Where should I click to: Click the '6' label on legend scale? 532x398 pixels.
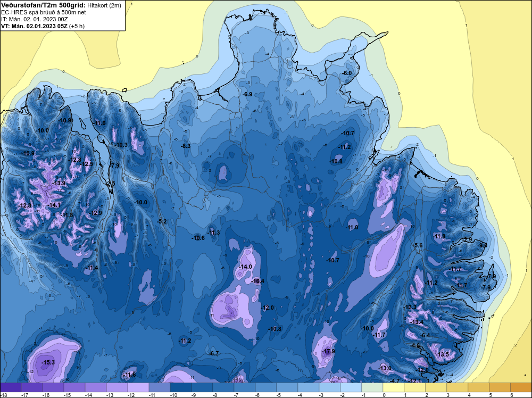pyautogui.click(x=511, y=395)
